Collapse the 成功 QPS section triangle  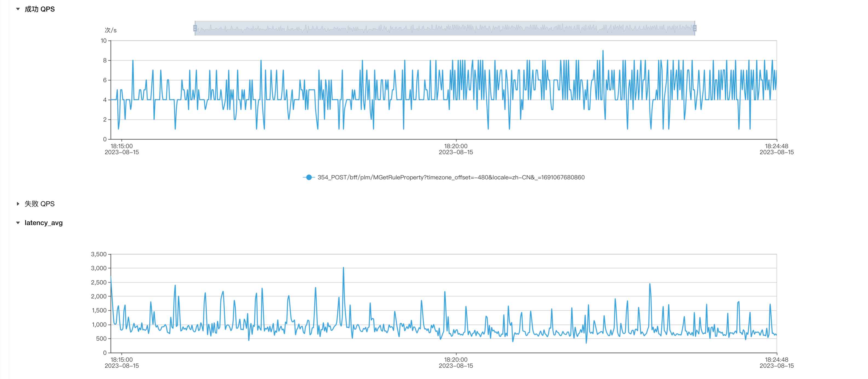point(18,9)
